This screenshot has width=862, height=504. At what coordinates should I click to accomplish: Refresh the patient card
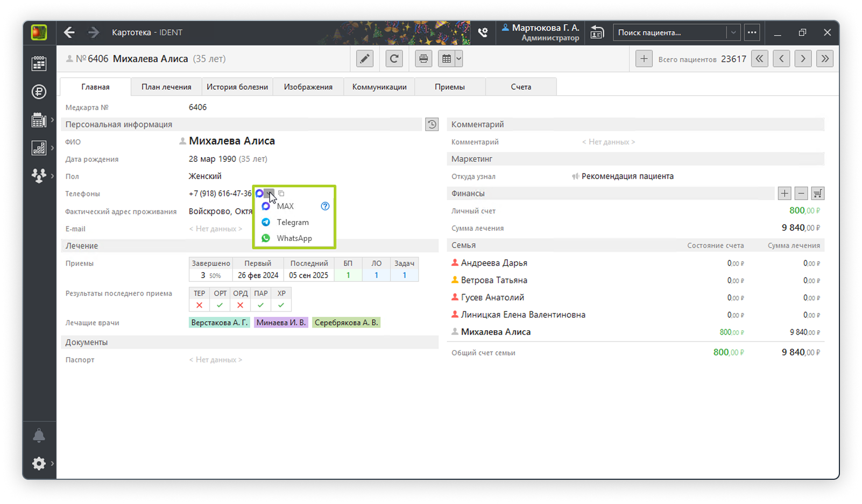394,59
